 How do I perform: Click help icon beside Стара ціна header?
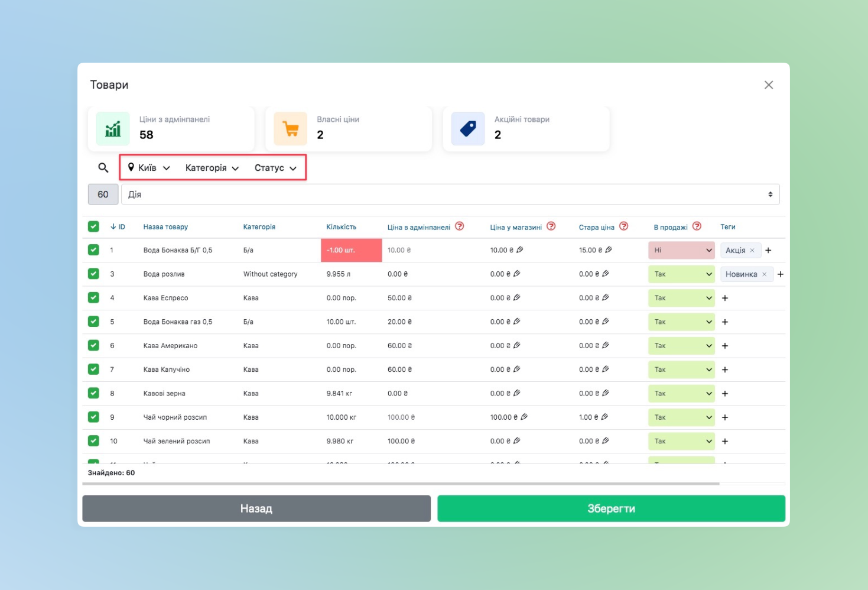pos(623,226)
